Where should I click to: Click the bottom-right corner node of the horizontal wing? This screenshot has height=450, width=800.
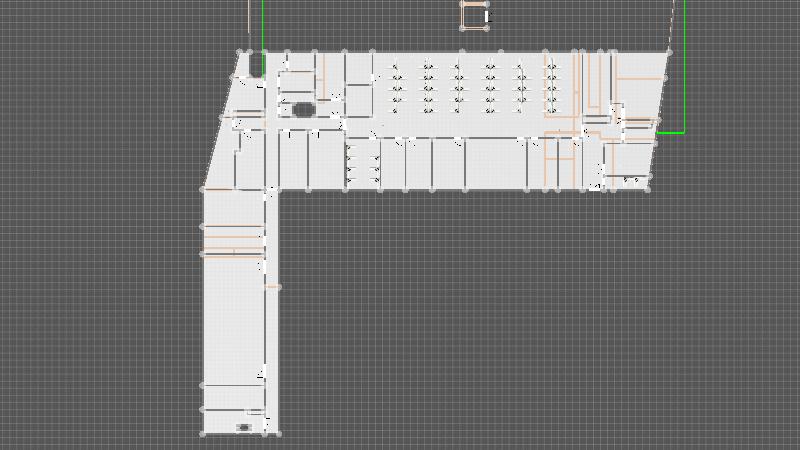tap(649, 189)
